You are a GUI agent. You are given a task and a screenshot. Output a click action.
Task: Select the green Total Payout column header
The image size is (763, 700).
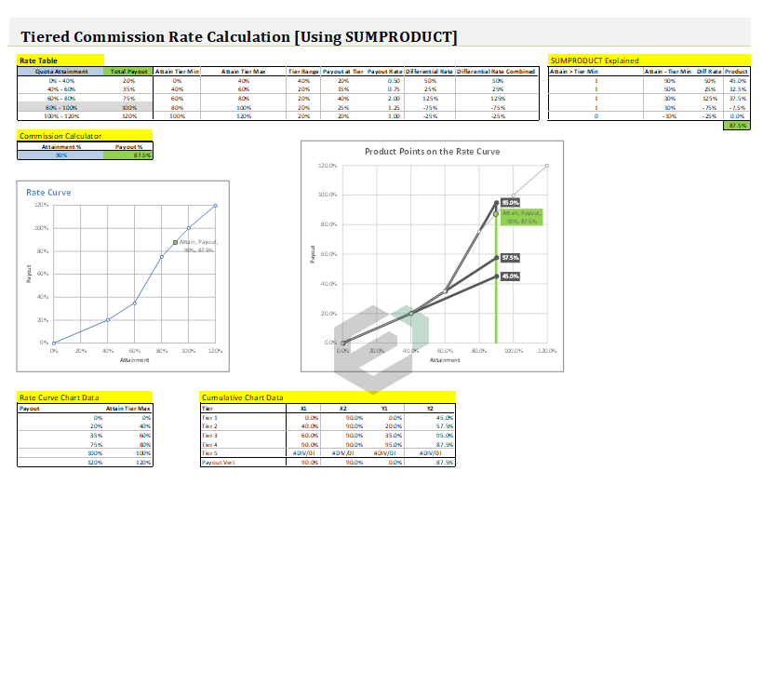(x=128, y=71)
